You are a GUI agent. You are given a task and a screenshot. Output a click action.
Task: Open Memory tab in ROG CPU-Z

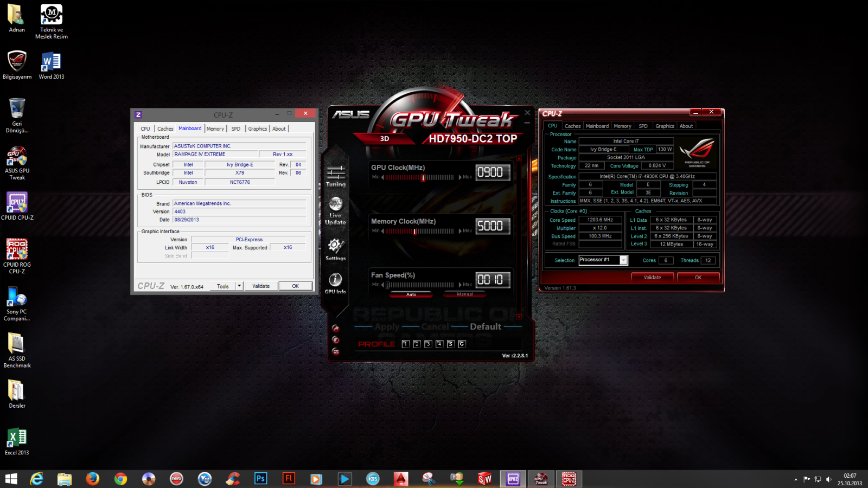pos(623,126)
